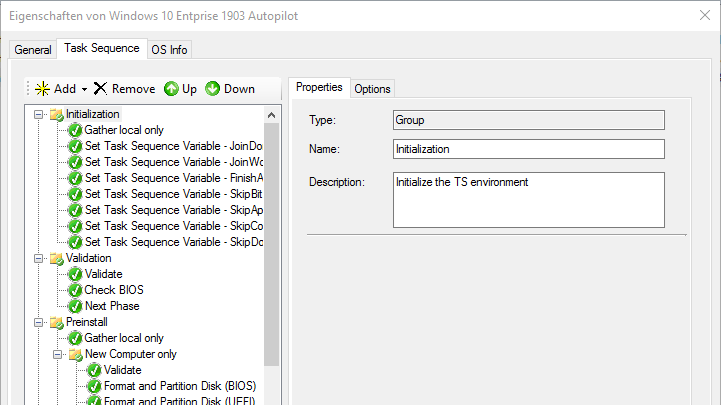Select the Check BIOS step
721x405 pixels.
[114, 290]
